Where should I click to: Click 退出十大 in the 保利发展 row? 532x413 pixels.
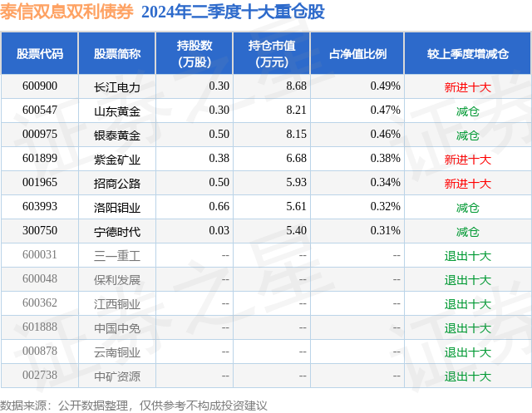click(467, 280)
